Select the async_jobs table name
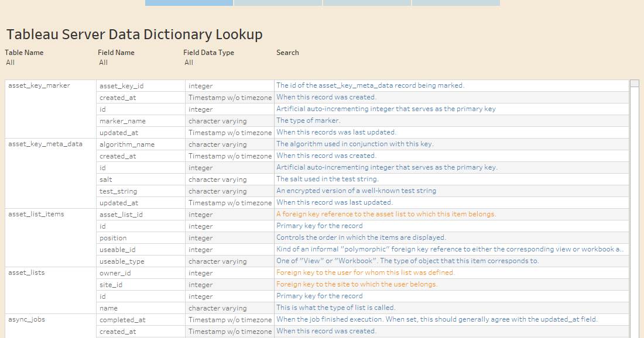644x338 pixels. point(23,319)
